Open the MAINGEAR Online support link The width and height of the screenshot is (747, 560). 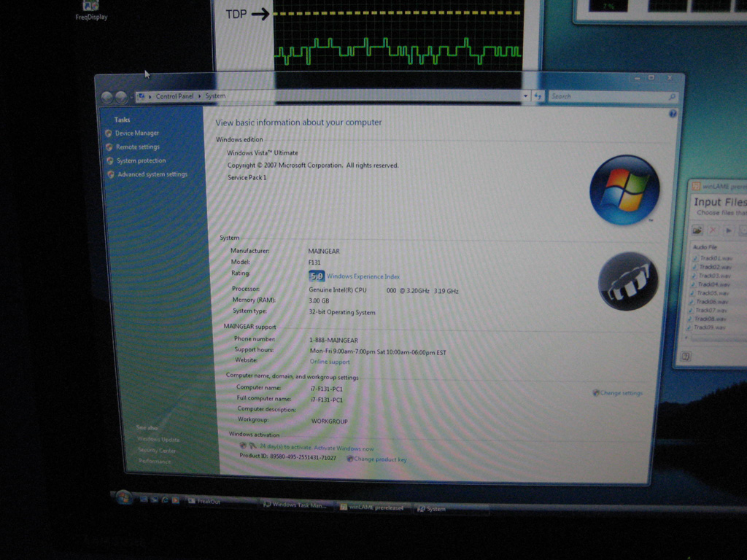(x=330, y=362)
